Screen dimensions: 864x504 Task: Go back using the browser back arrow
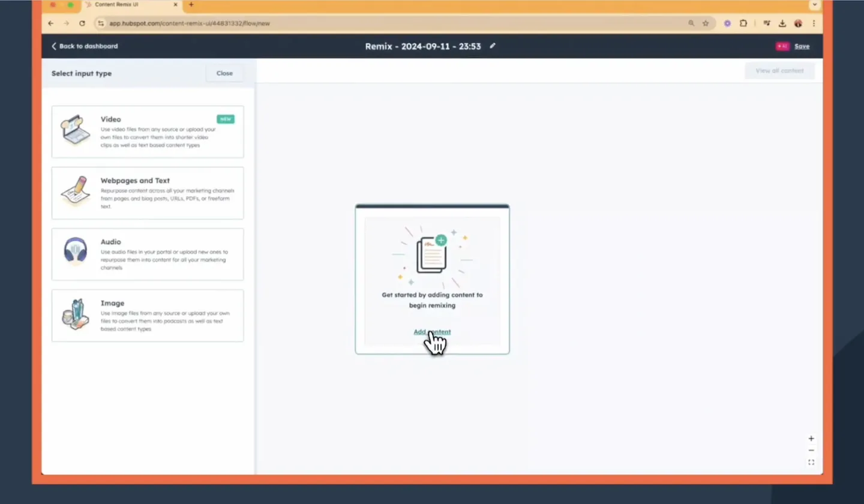51,23
